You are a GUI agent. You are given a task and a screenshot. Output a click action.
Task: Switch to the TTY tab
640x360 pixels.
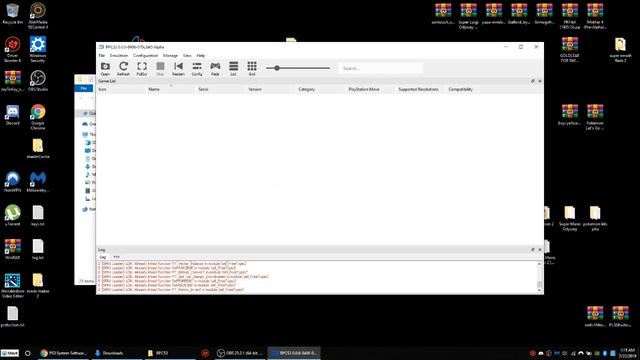coord(116,257)
